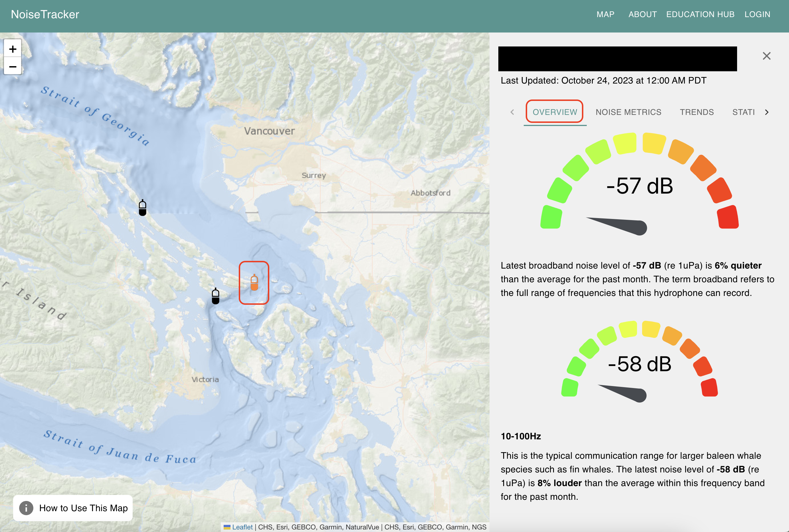
Task: Open the EDUCATION HUB page
Action: 700,14
